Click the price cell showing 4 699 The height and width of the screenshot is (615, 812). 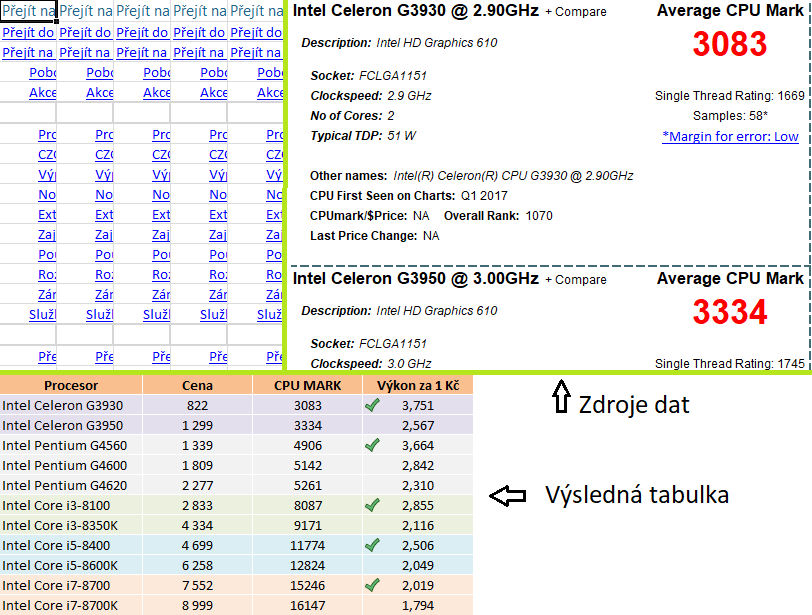197,545
